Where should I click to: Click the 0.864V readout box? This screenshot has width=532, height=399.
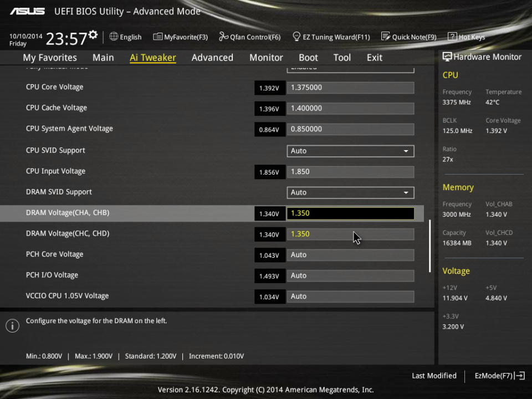coord(270,130)
